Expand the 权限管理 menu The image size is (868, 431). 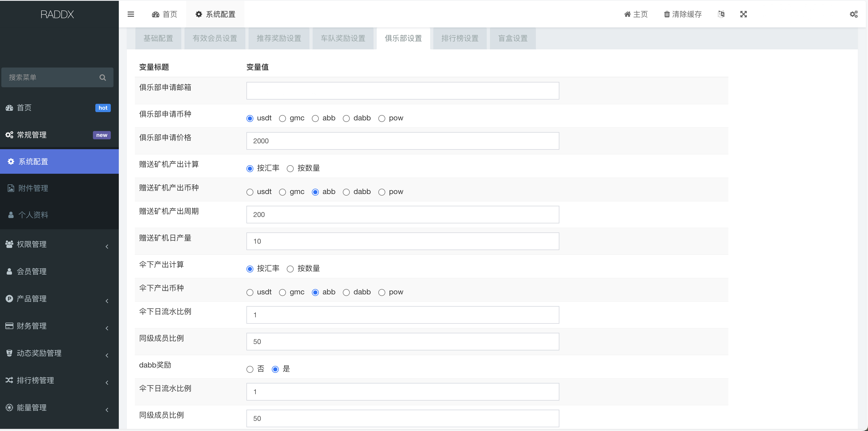pos(32,244)
